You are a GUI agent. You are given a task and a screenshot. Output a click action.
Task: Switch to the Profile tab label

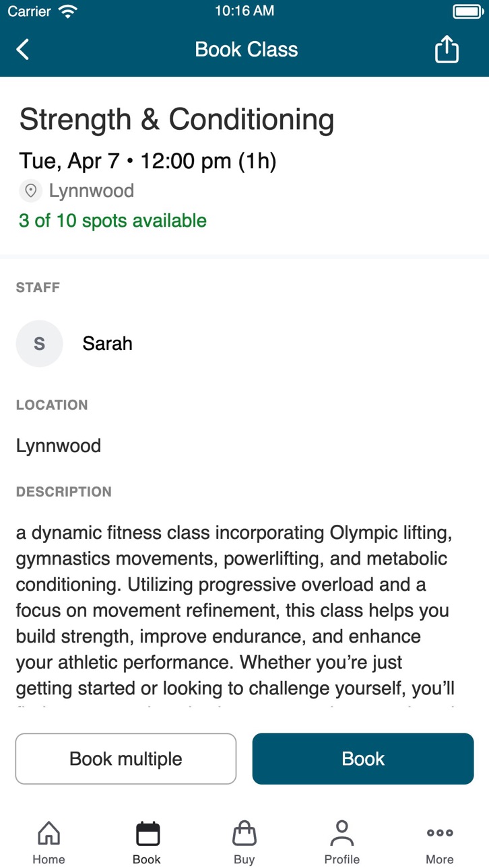[x=342, y=860]
